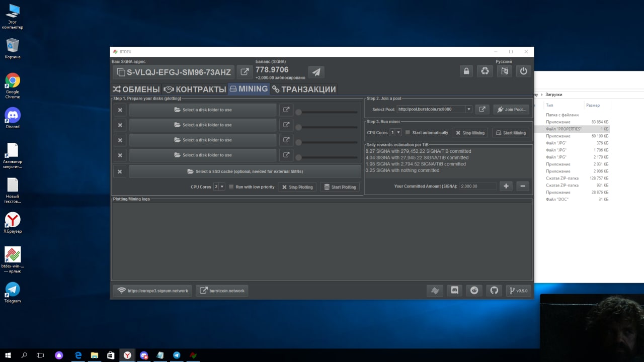Image resolution: width=644 pixels, height=362 pixels.
Task: Open the Discord icon in BTDEX footer
Action: coord(454,290)
